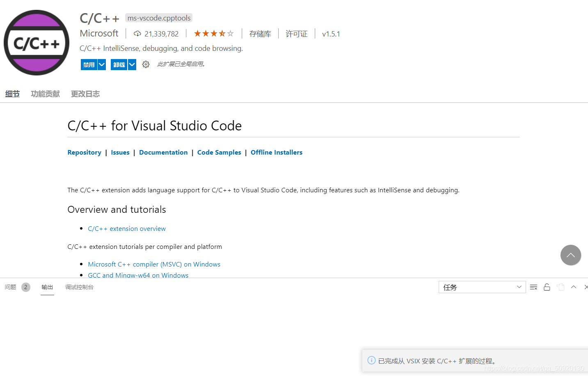This screenshot has height=376, width=588.
Task: Click the 卸载 (Uninstall) button
Action: tap(119, 65)
